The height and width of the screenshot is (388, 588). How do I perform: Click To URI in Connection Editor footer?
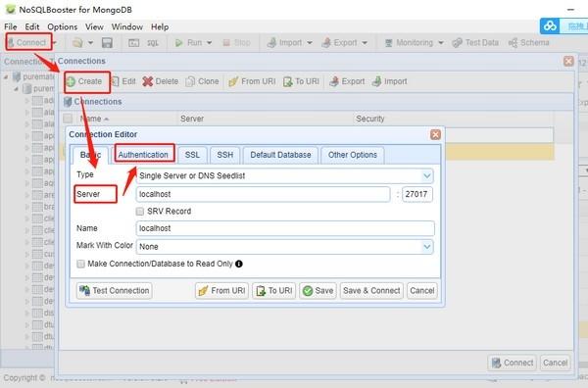[x=274, y=291]
